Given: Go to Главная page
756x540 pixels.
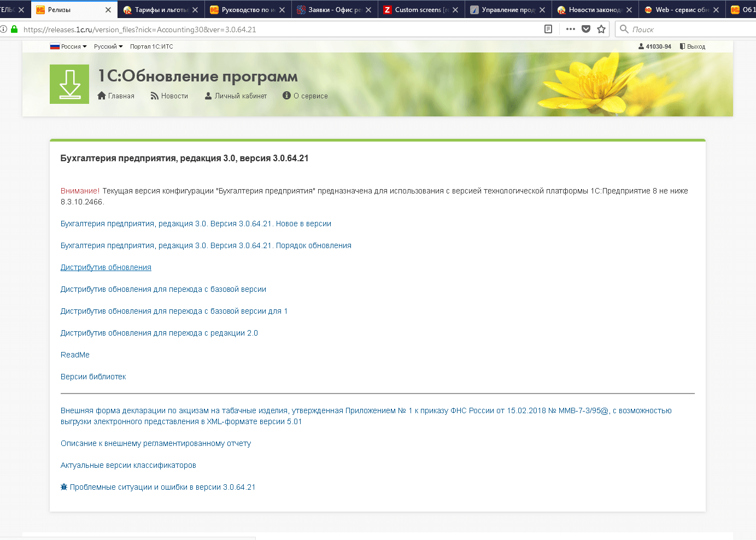Looking at the screenshot, I should pos(116,96).
